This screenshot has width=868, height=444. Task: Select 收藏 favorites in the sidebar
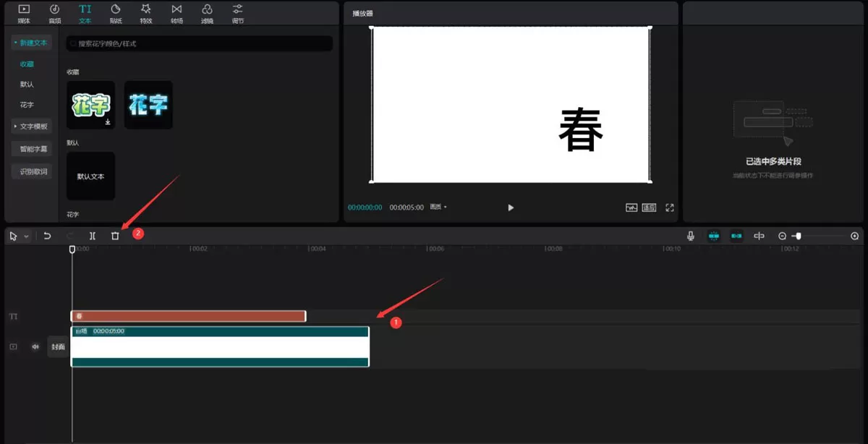(x=27, y=64)
